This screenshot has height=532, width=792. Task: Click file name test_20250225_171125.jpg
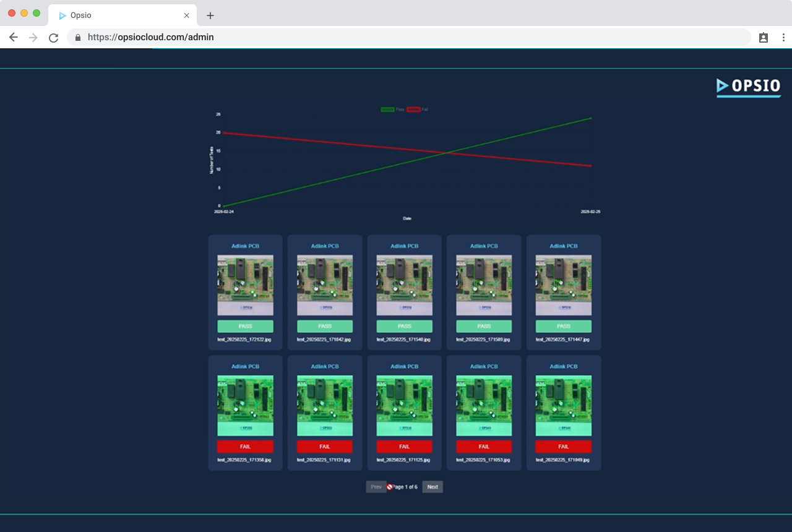tap(403, 460)
